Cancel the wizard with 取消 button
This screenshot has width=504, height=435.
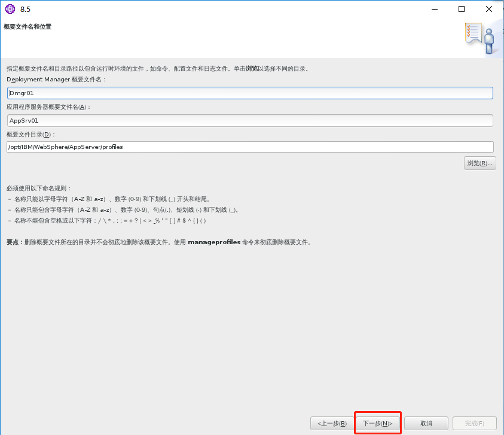tap(426, 424)
